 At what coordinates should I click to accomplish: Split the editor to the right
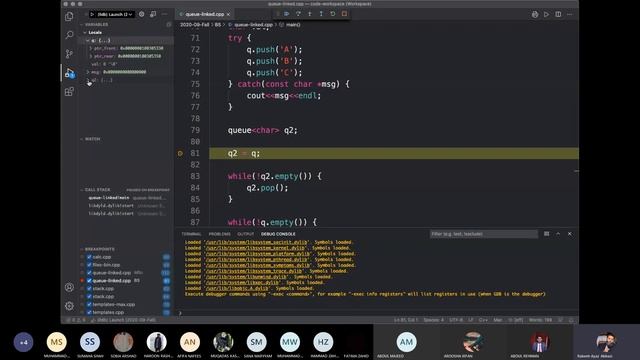pos(558,14)
